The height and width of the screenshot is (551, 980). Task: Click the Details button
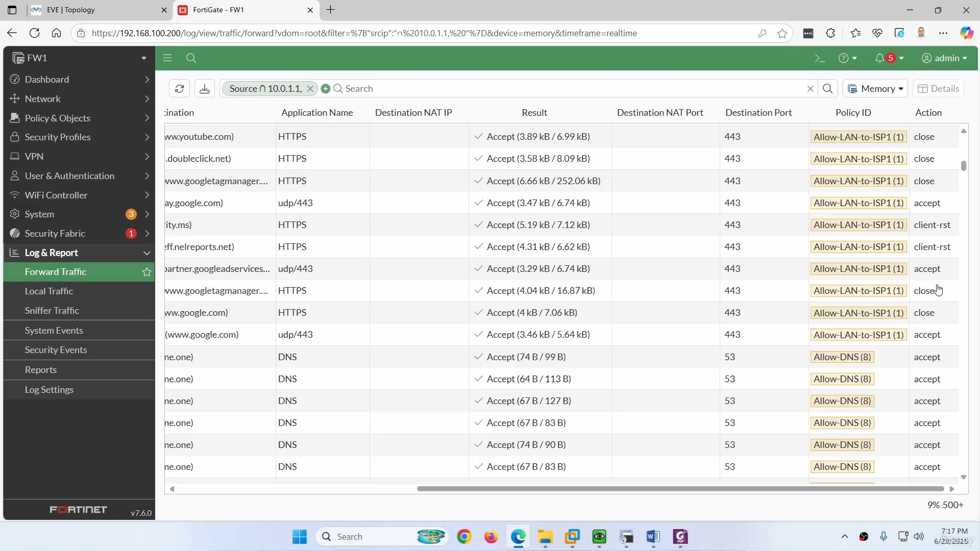point(938,89)
